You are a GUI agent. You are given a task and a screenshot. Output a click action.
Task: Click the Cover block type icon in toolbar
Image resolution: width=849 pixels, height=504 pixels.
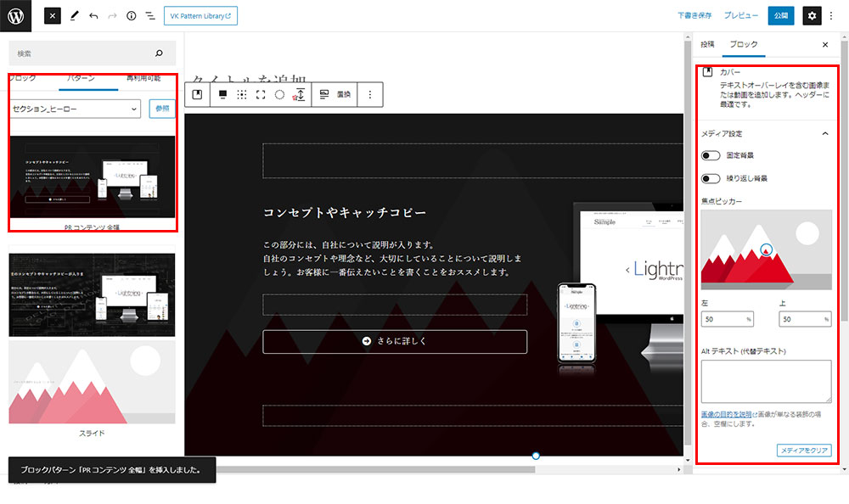click(x=198, y=95)
